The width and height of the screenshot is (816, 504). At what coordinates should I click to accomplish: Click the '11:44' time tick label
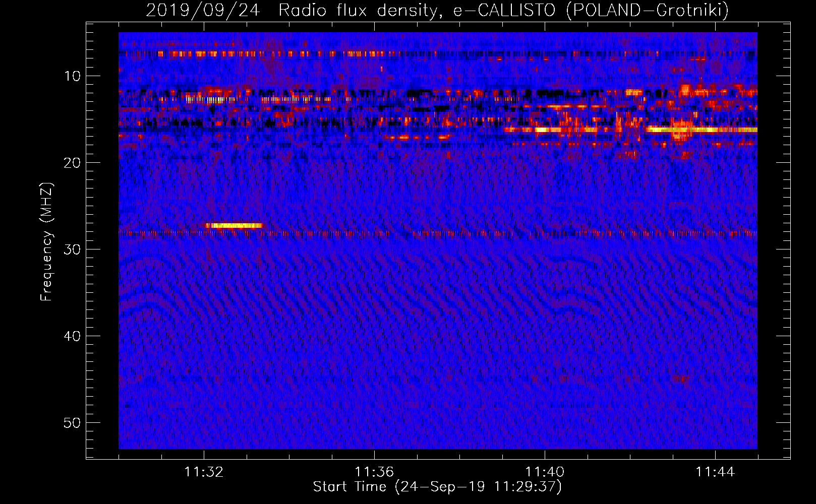(x=715, y=472)
